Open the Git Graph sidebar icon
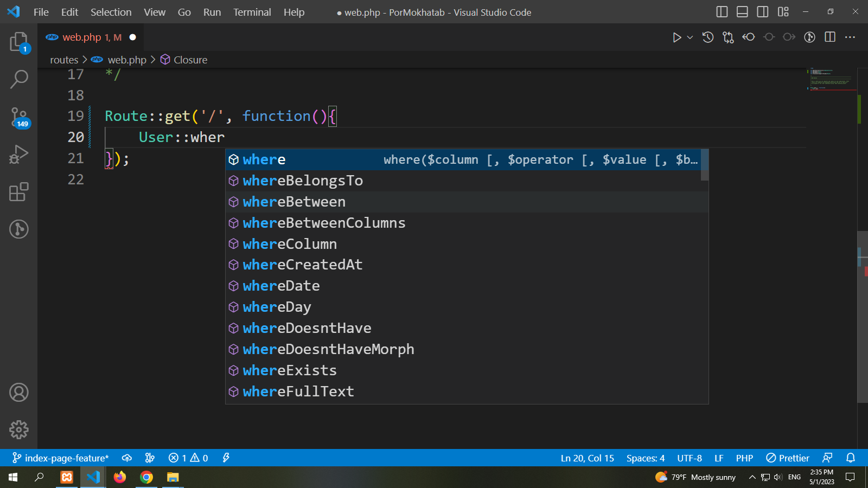 [x=19, y=229]
